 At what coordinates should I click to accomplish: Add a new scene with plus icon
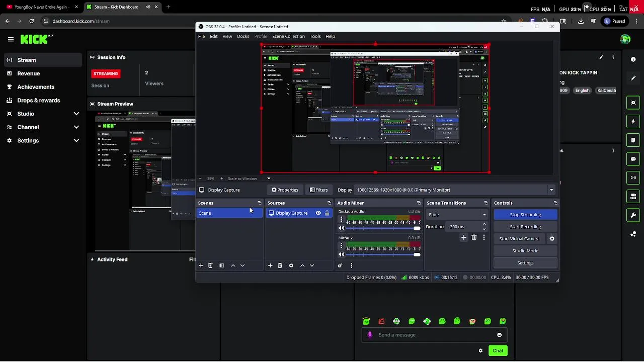click(201, 265)
